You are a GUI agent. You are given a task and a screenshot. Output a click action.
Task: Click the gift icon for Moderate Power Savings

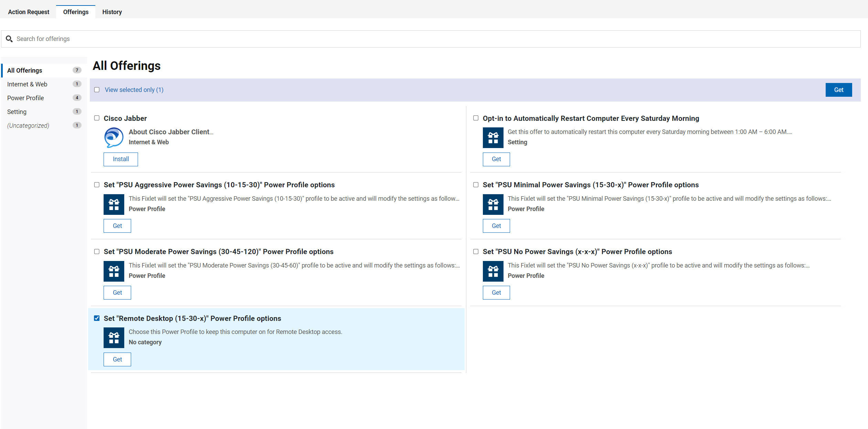(114, 271)
